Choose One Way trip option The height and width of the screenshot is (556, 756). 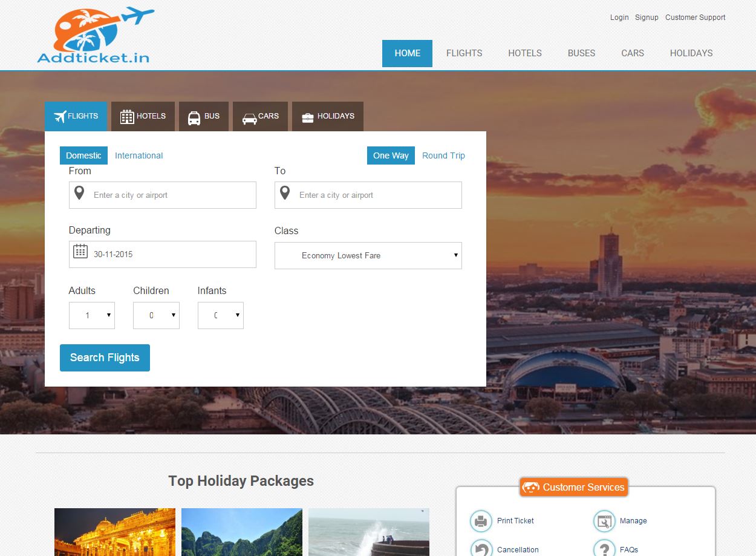391,155
